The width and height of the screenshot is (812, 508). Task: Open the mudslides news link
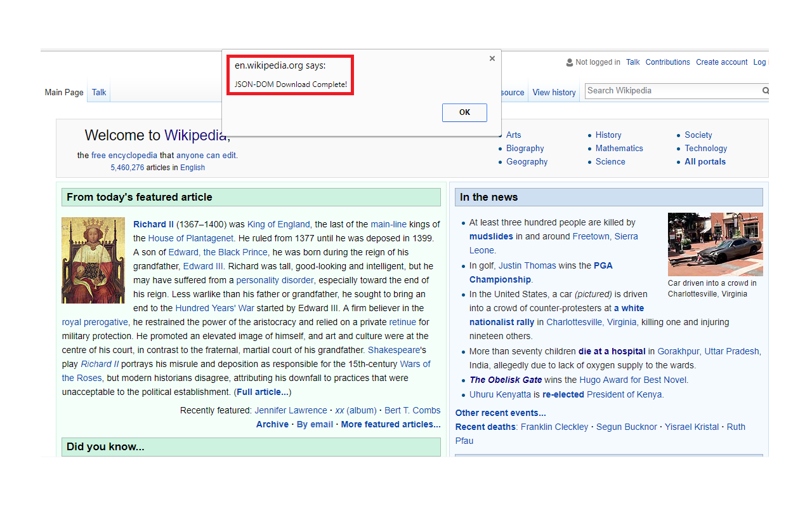pyautogui.click(x=491, y=236)
